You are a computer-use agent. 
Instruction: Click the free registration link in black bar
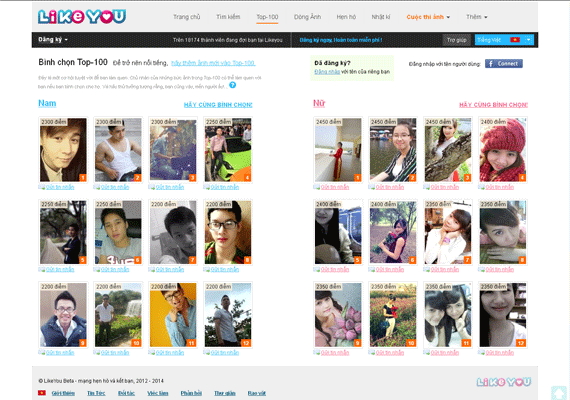tap(341, 40)
